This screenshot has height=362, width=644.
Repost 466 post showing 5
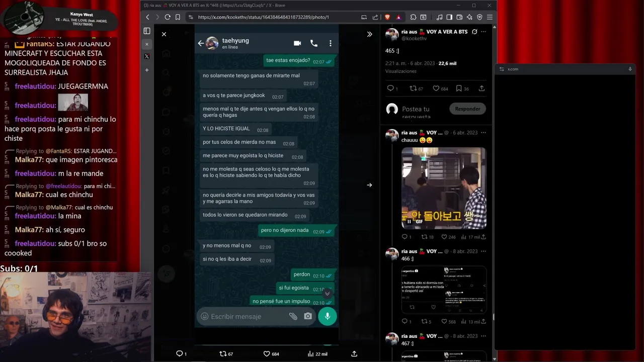tap(426, 321)
